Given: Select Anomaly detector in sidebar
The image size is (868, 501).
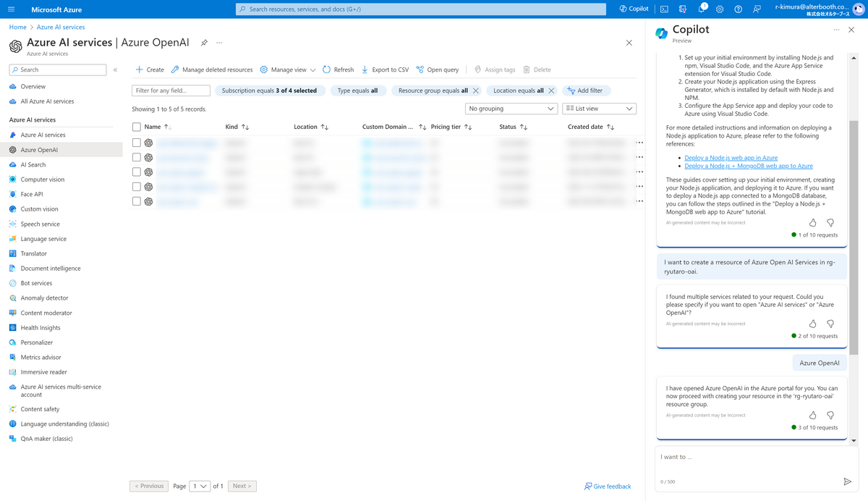Looking at the screenshot, I should pyautogui.click(x=45, y=298).
